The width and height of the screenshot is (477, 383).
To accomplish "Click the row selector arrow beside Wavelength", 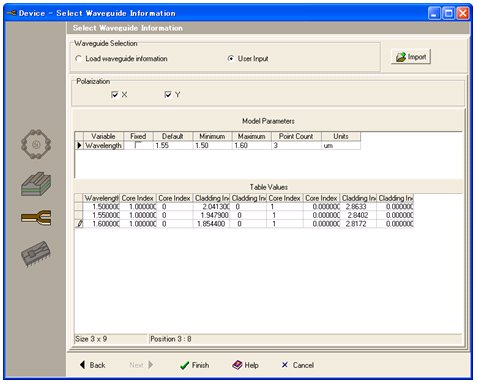I will 79,145.
